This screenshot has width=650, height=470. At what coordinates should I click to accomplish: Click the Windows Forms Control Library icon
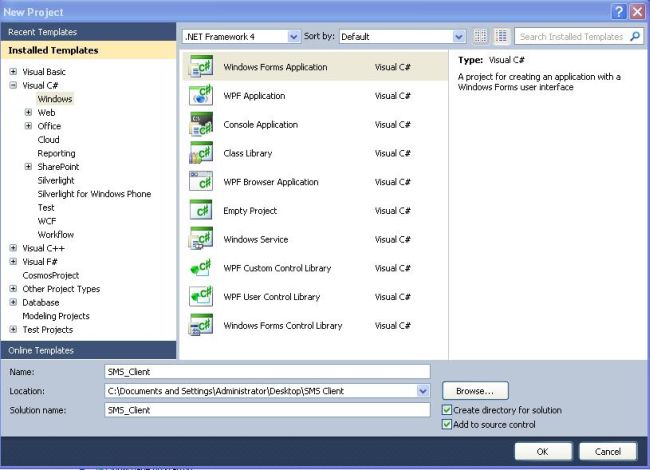click(x=201, y=325)
